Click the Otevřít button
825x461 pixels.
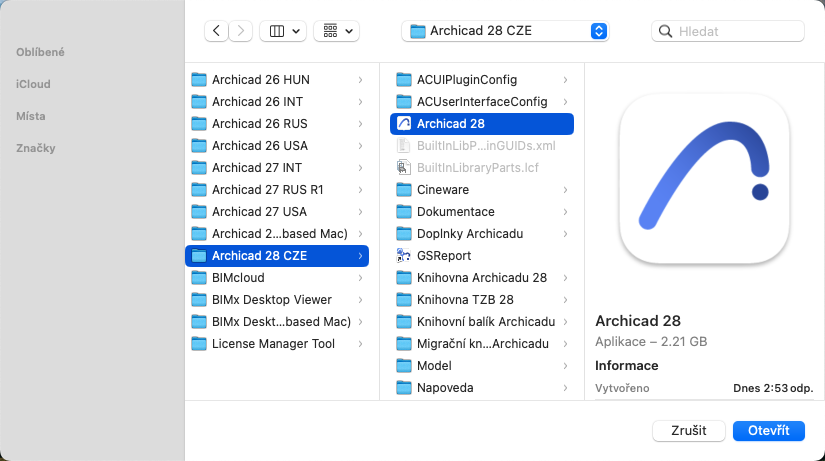(x=768, y=430)
